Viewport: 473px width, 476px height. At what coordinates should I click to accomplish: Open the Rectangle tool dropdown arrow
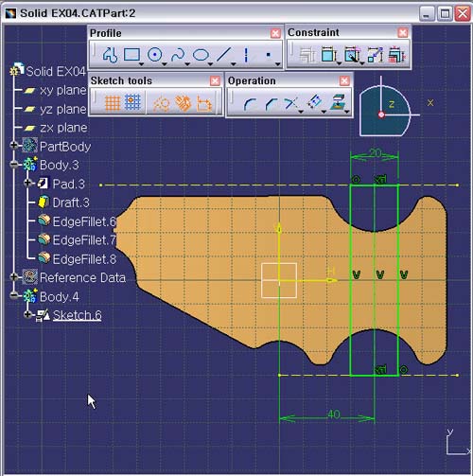(x=141, y=64)
